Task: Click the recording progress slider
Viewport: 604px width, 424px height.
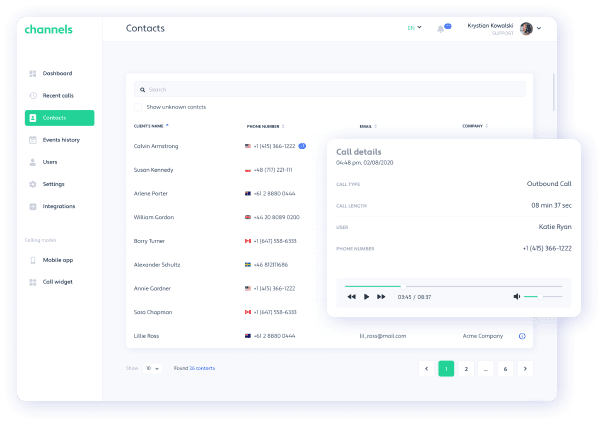Action: tap(453, 286)
